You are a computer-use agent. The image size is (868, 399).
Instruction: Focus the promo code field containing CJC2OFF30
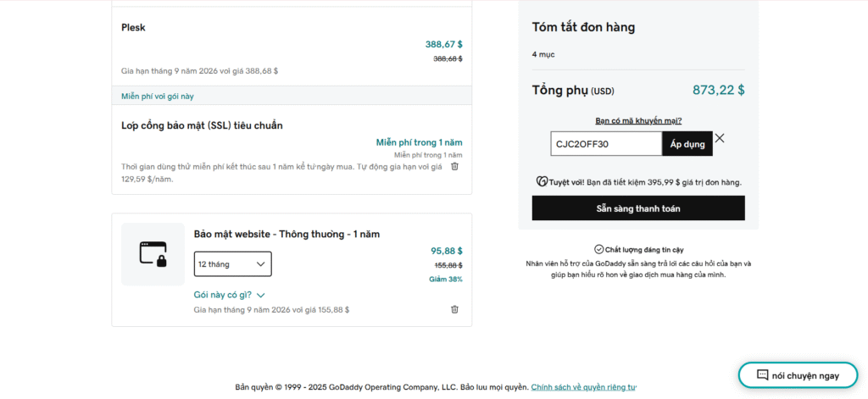[x=605, y=144]
